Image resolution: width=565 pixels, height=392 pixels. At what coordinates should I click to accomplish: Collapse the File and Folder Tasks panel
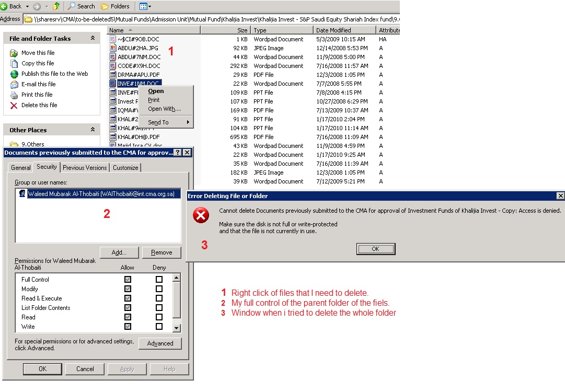(x=93, y=38)
